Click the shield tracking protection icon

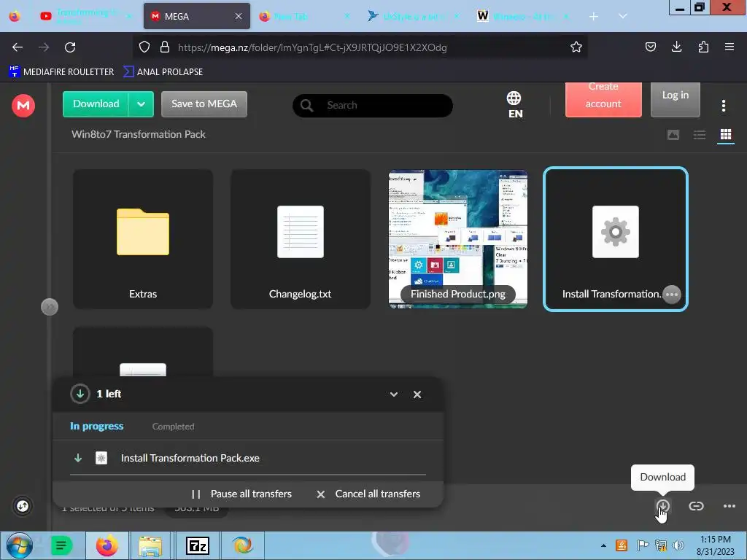pos(144,47)
